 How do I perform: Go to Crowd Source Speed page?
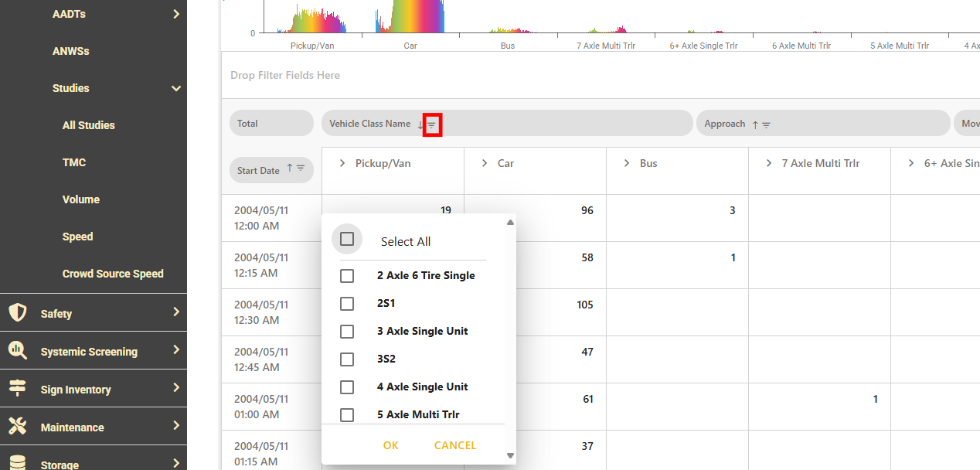113,274
